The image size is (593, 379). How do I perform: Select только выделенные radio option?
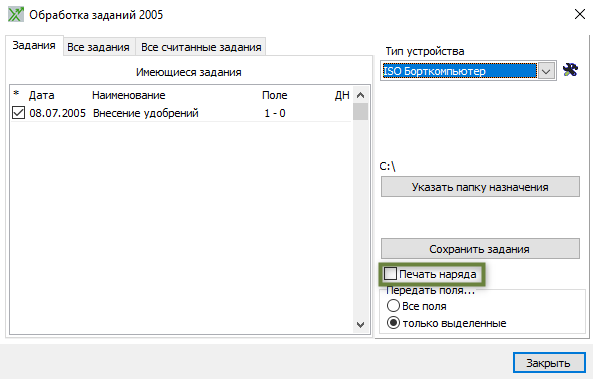click(x=393, y=323)
